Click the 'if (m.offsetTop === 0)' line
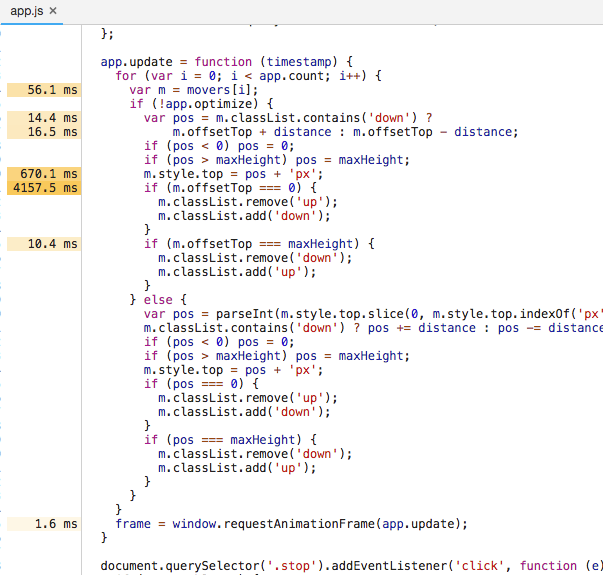The height and width of the screenshot is (575, 603). tap(230, 188)
